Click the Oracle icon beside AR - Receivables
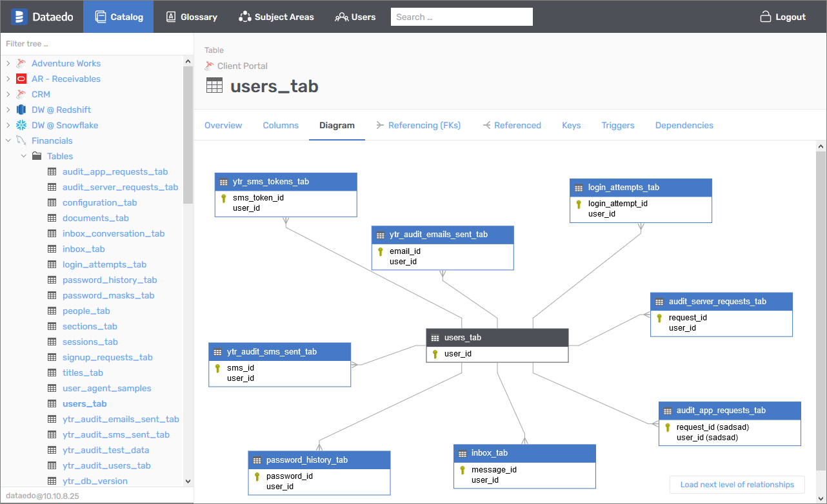 coord(21,79)
